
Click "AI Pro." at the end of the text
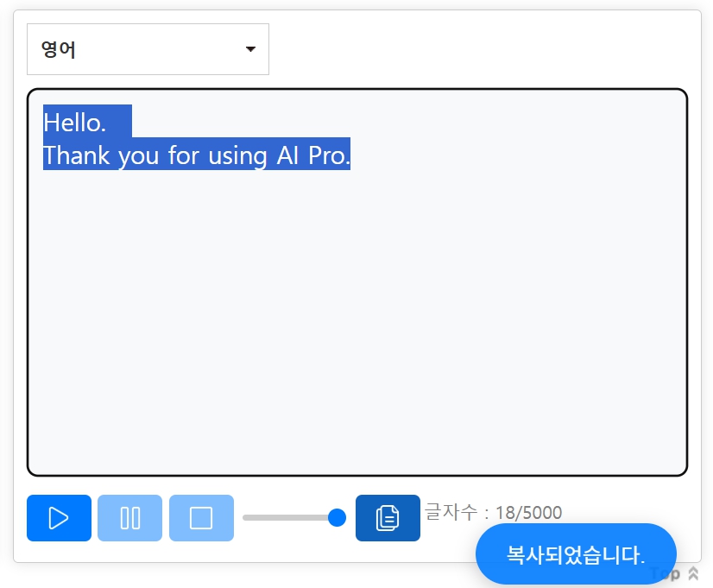pos(313,155)
